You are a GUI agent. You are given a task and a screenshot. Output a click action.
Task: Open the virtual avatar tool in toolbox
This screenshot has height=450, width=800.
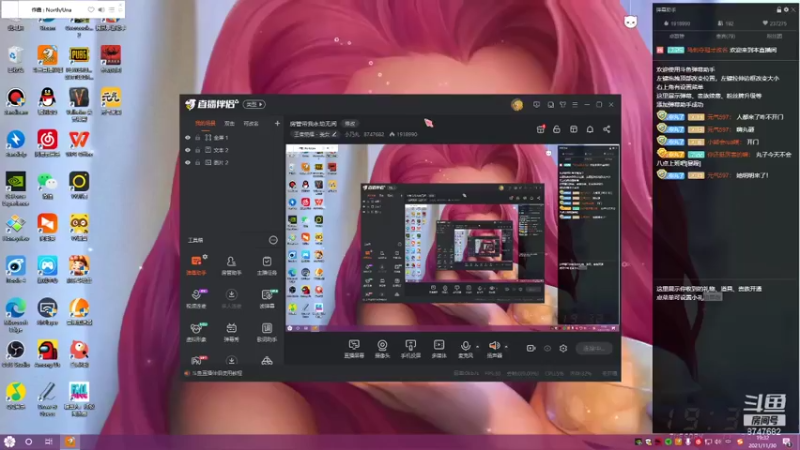pyautogui.click(x=196, y=332)
